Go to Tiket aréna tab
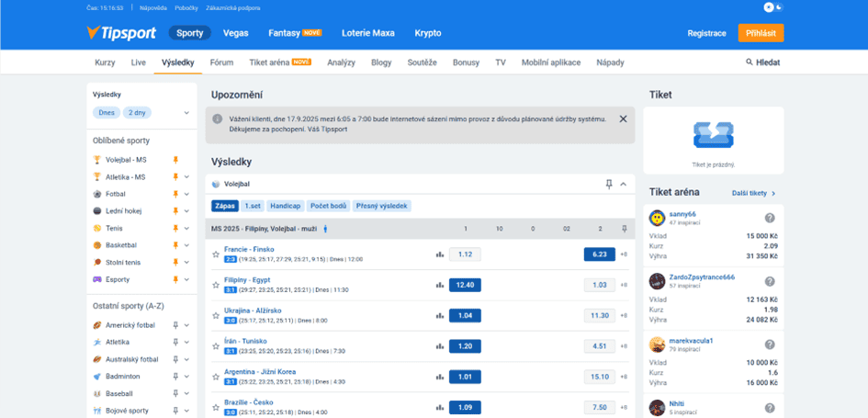 coord(280,62)
